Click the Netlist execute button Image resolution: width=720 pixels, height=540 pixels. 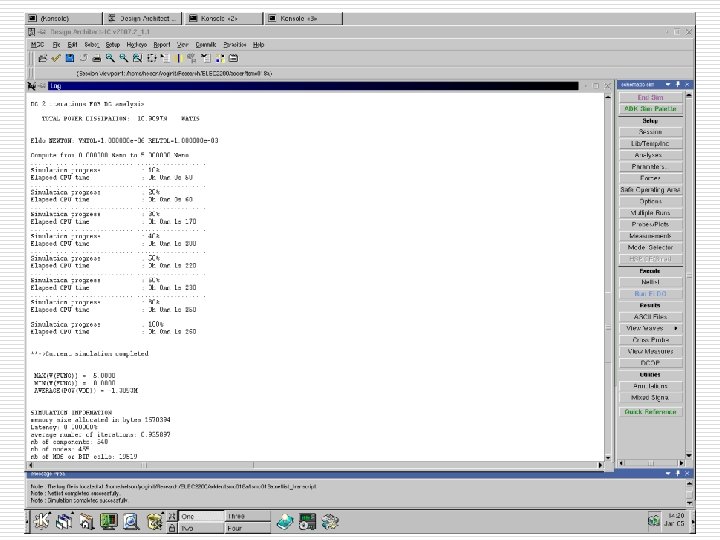pos(650,282)
